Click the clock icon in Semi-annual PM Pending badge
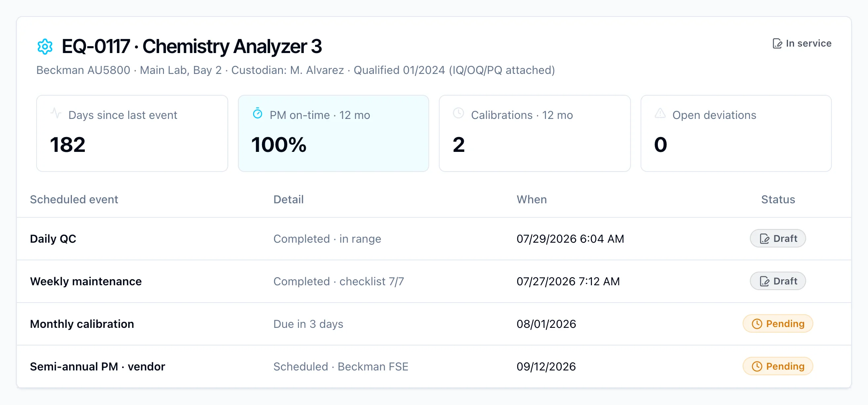 (x=757, y=366)
